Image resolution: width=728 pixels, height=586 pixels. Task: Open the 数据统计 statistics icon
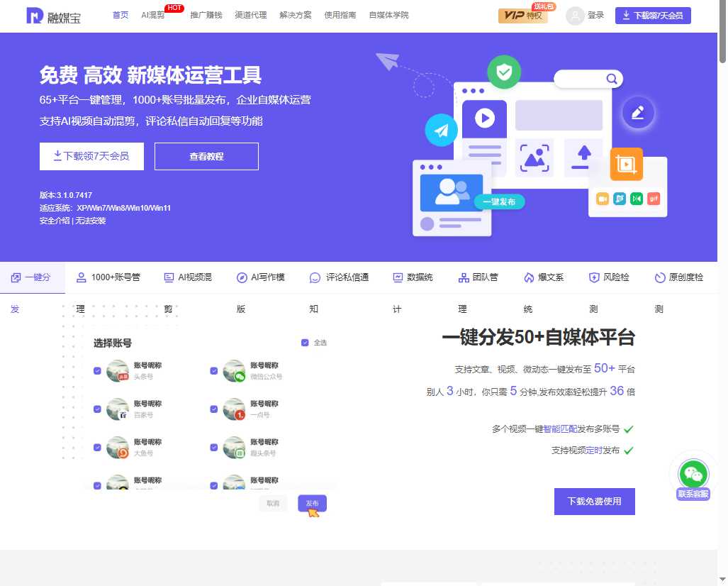[397, 277]
